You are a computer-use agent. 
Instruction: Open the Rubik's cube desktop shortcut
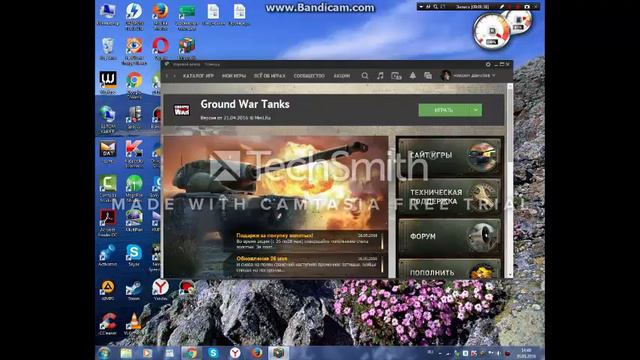(x=187, y=49)
